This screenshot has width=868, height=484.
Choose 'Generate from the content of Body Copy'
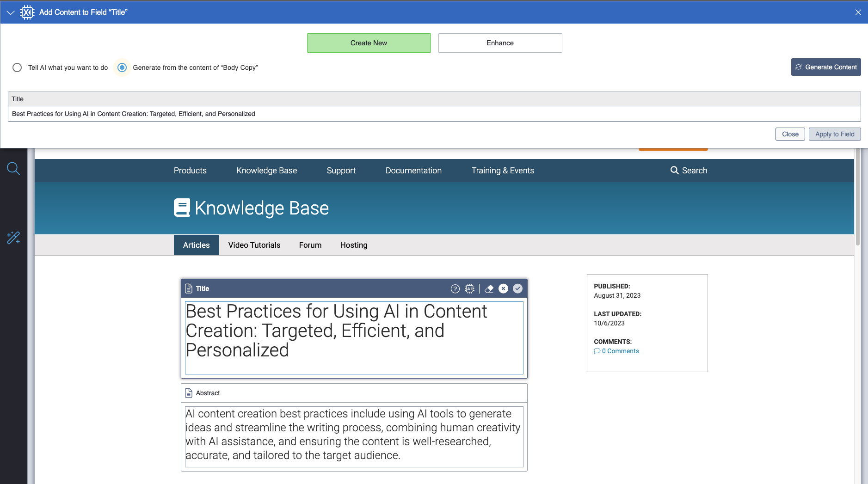122,67
